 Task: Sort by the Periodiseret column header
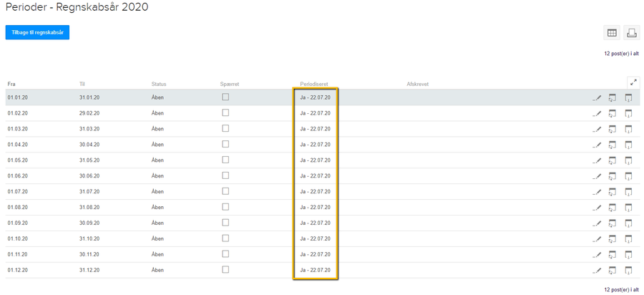(314, 84)
